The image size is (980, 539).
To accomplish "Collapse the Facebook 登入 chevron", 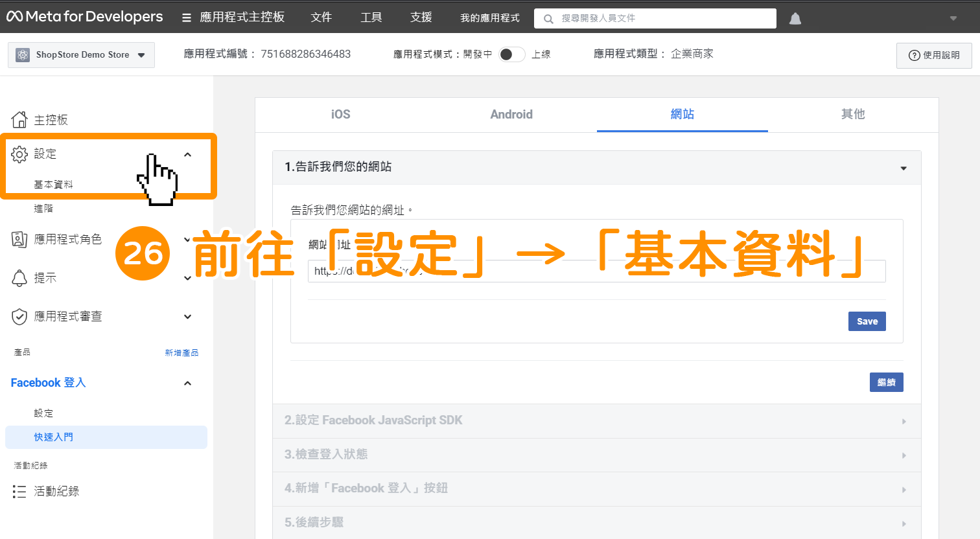I will pos(188,383).
